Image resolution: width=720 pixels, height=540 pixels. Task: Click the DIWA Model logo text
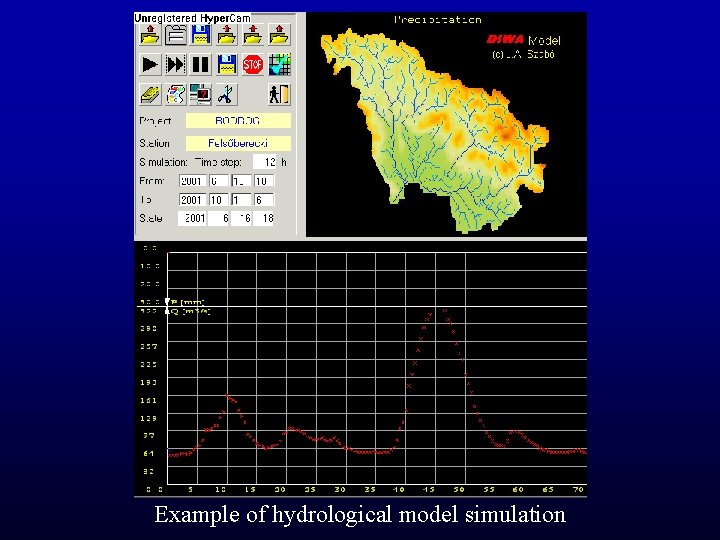tap(523, 40)
